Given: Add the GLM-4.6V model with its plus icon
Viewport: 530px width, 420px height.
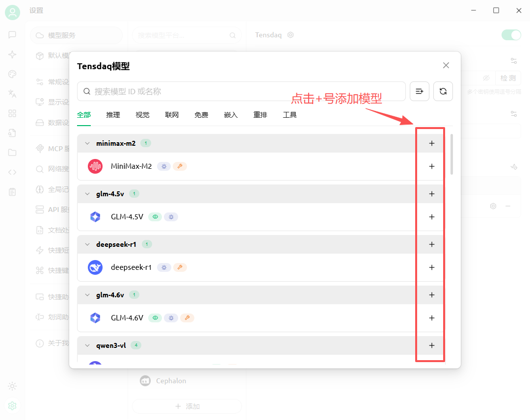Looking at the screenshot, I should coord(432,318).
